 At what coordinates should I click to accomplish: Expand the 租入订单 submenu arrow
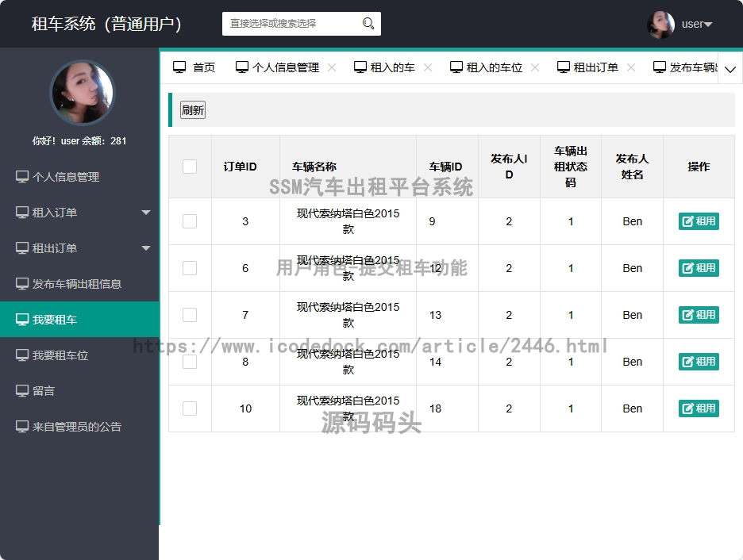[146, 213]
